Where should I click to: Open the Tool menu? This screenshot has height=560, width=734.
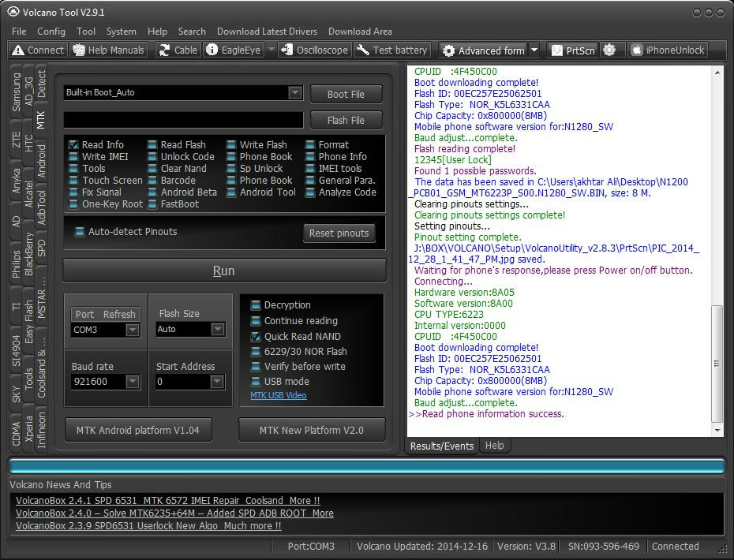point(86,32)
